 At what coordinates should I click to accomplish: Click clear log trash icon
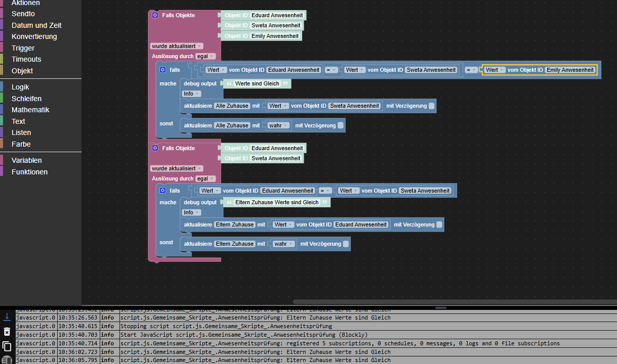click(7, 332)
